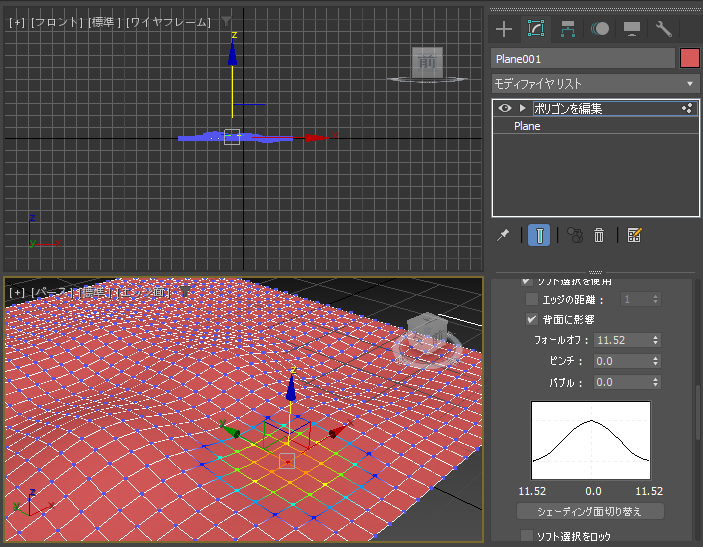Click perspective viewport [+] menu
703x547 pixels.
17,293
